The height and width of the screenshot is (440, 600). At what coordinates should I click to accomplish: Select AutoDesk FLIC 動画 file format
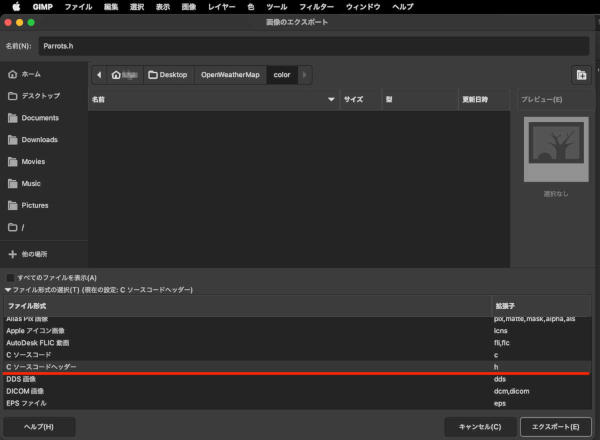click(x=297, y=343)
